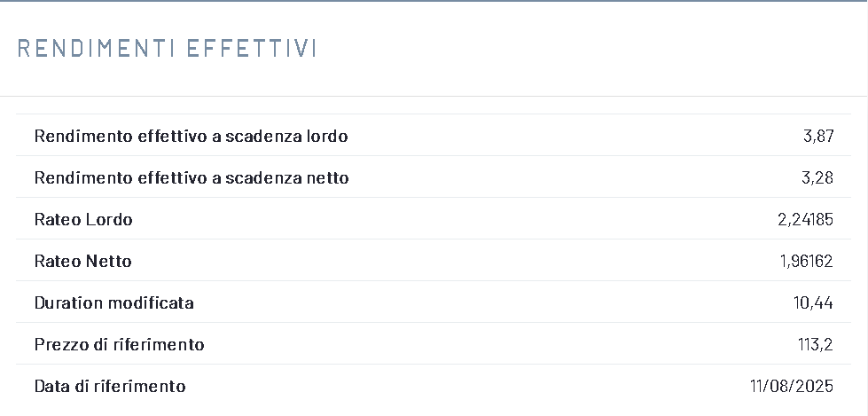The width and height of the screenshot is (868, 416).
Task: Select the Rateo Netto label
Action: 82,262
